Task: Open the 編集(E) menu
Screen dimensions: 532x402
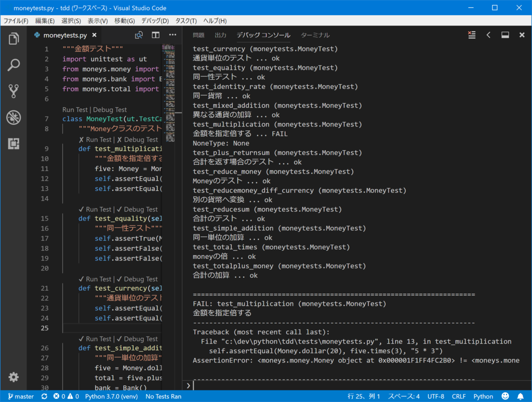Action: (x=45, y=21)
